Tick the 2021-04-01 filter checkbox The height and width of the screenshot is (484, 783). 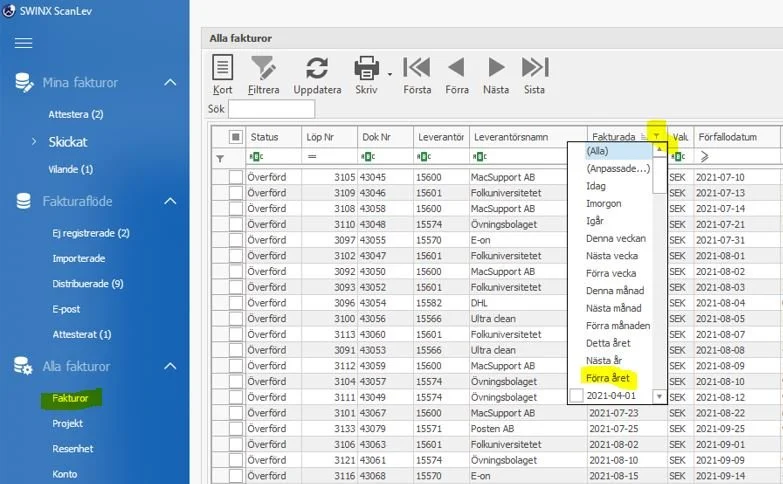point(577,396)
